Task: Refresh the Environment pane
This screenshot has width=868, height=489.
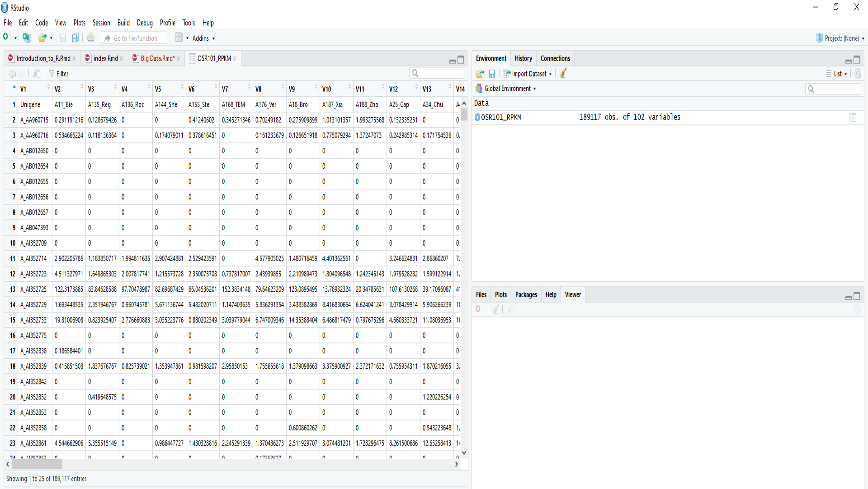Action: [x=858, y=74]
